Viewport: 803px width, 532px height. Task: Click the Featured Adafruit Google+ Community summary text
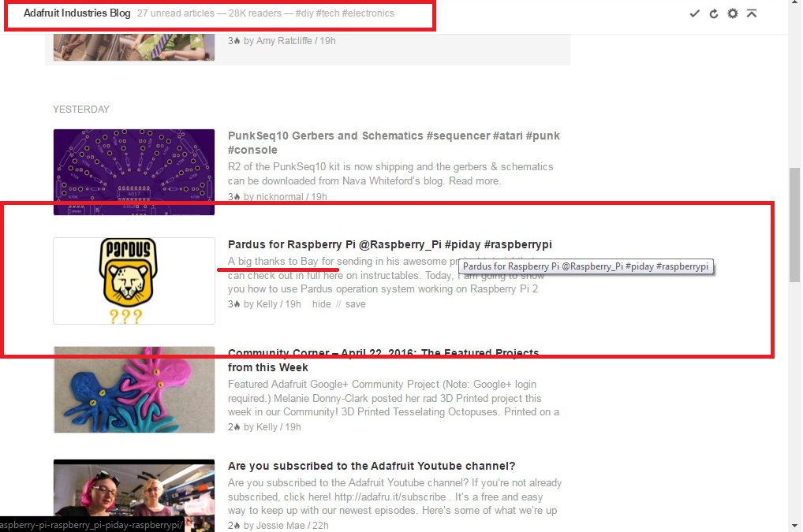coord(394,398)
